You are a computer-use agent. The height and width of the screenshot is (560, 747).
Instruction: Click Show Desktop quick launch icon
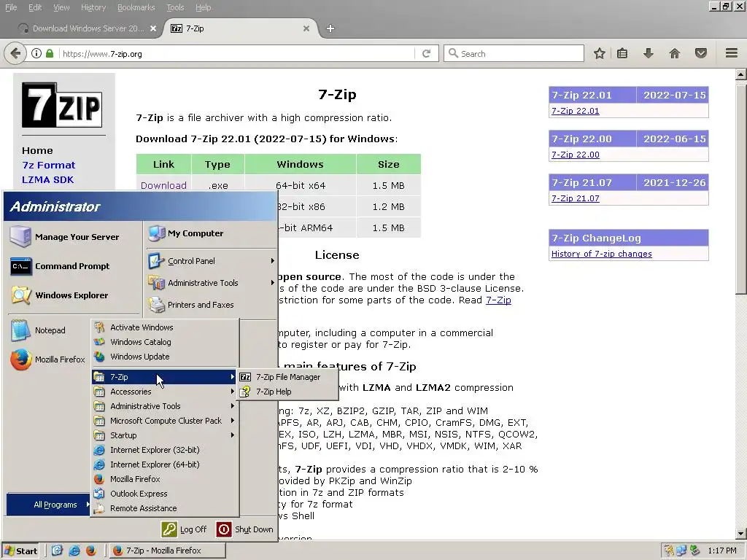point(57,551)
